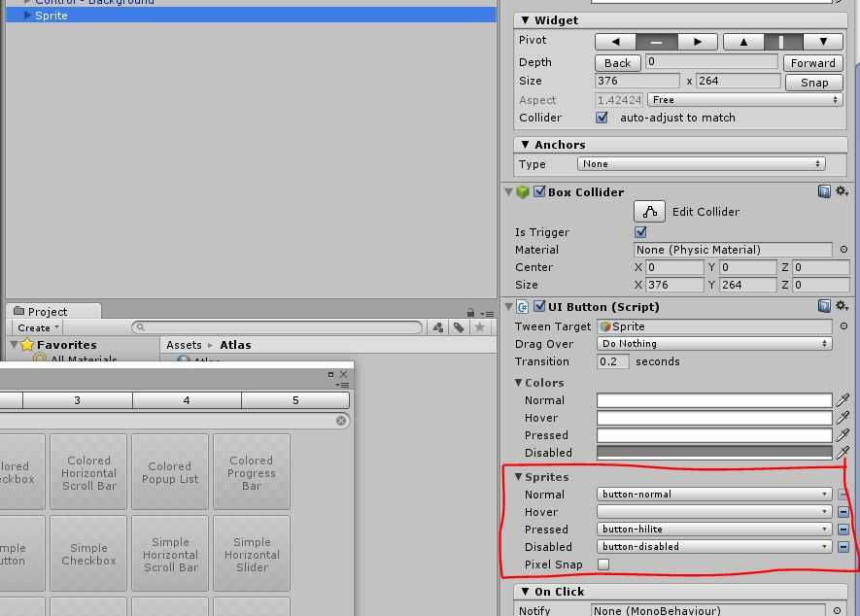Set pivot to left alignment arrow
This screenshot has width=860, height=616.
tap(615, 42)
